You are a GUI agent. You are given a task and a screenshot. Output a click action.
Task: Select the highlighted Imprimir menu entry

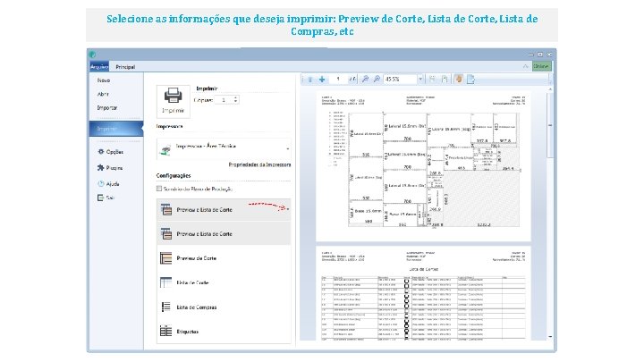(x=116, y=129)
